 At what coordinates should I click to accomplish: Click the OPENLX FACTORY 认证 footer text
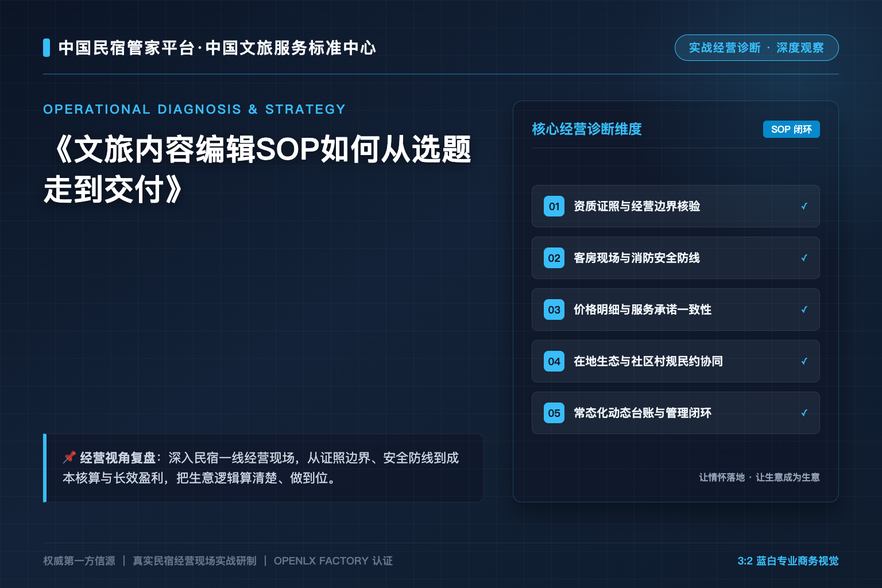333,561
